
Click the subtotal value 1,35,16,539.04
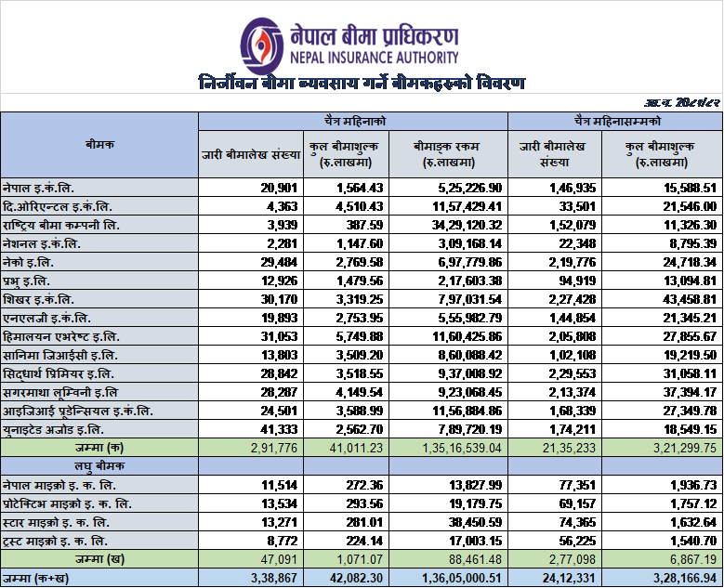pos(462,448)
